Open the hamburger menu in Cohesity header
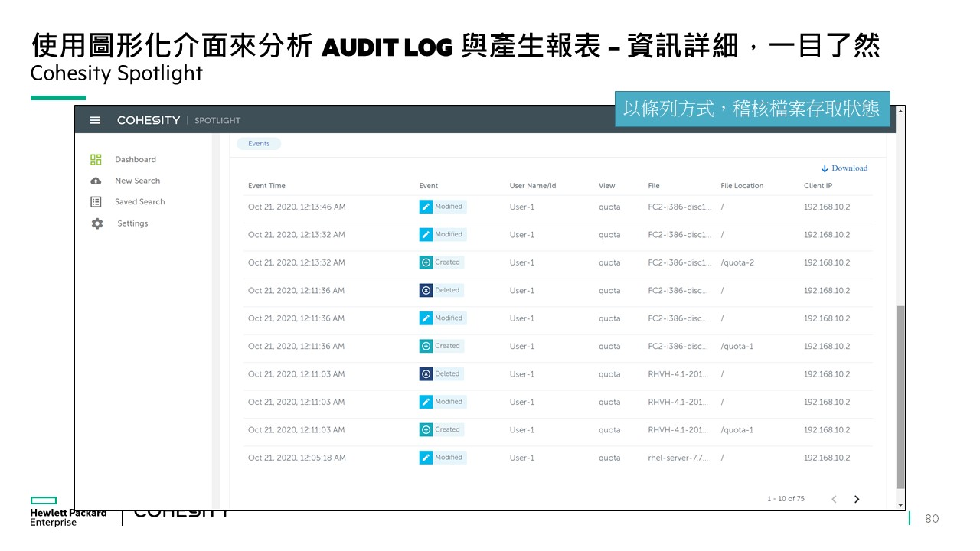 95,120
